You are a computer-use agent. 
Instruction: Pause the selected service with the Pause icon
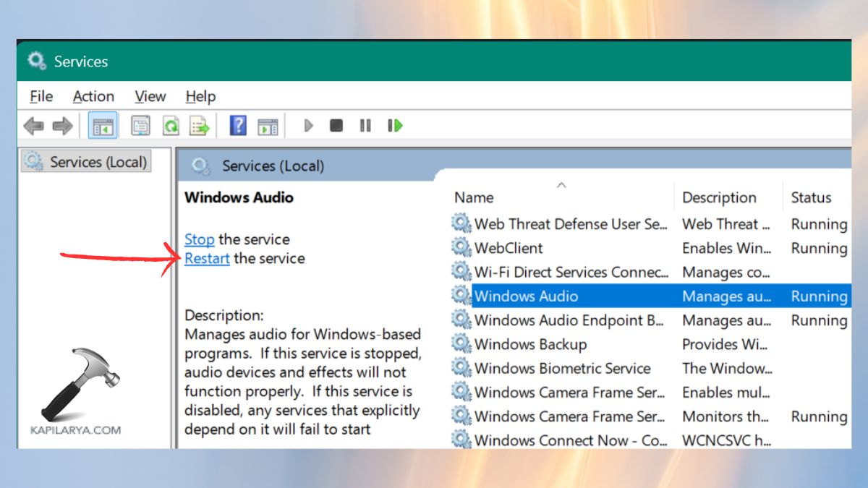coord(365,125)
